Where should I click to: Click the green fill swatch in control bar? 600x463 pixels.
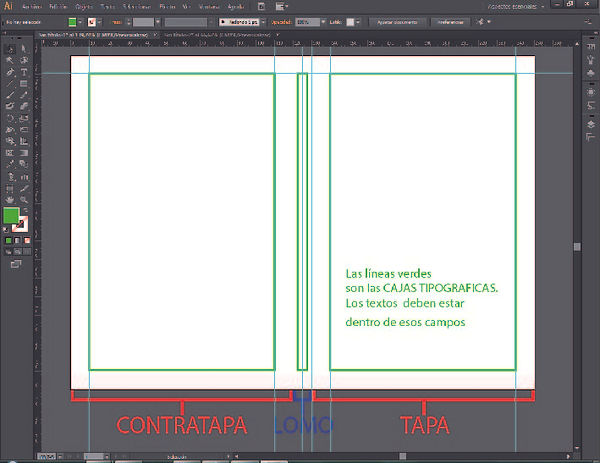72,22
